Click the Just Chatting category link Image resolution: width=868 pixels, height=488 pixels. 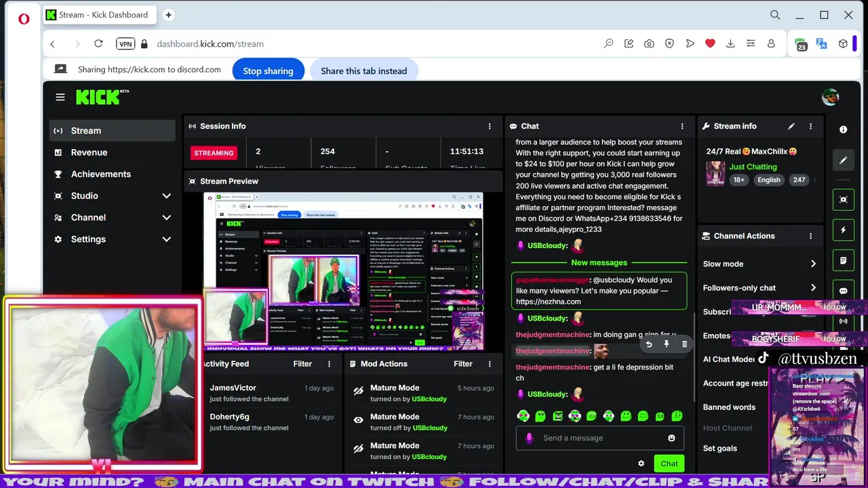(x=753, y=167)
